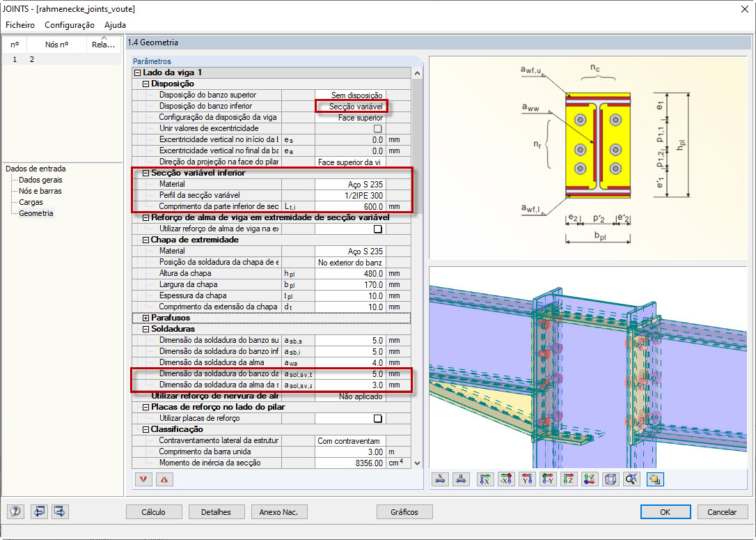Go to next joint using forward arrow icon
The image size is (756, 540).
(x=59, y=511)
